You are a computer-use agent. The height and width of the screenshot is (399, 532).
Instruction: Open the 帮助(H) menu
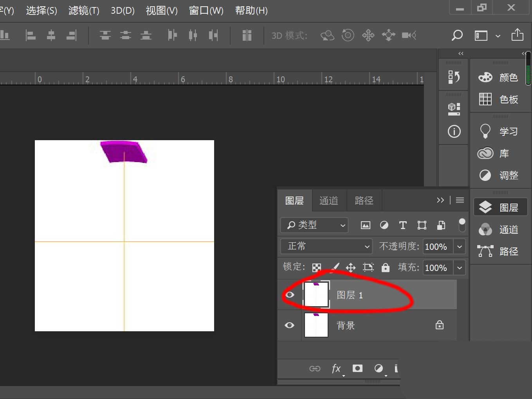click(x=251, y=10)
